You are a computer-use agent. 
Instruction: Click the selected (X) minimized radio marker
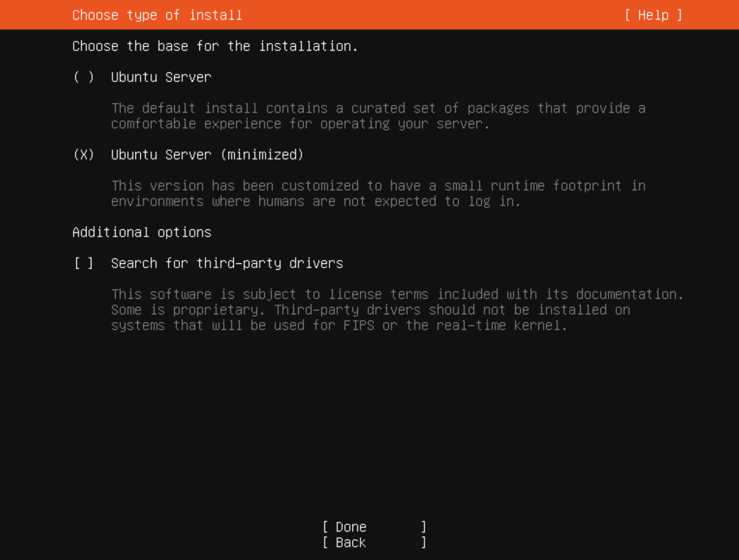coord(84,154)
